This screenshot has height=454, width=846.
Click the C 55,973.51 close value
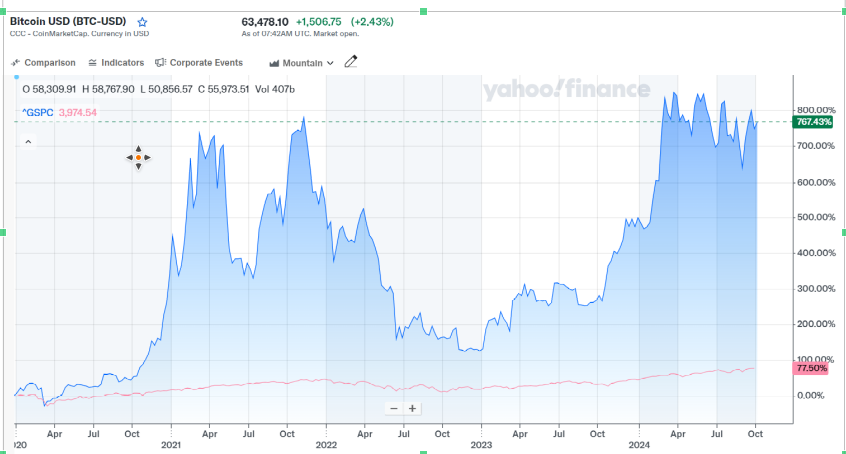click(223, 90)
